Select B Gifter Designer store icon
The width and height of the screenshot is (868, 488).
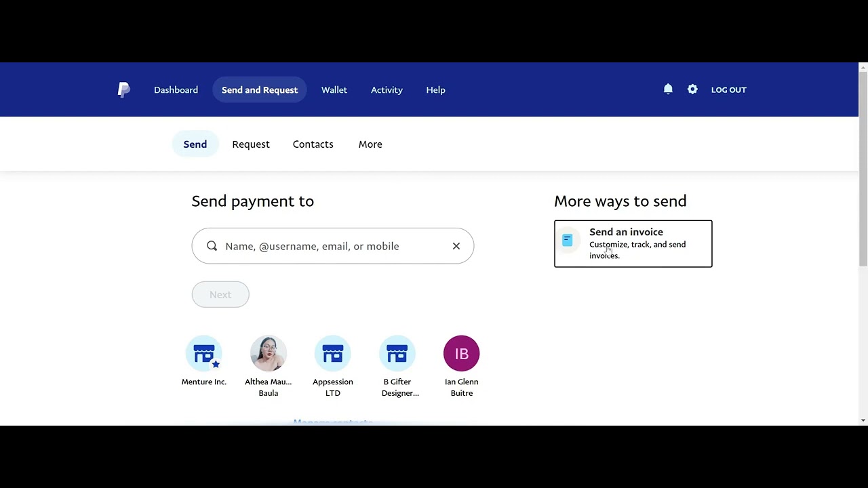tap(397, 353)
